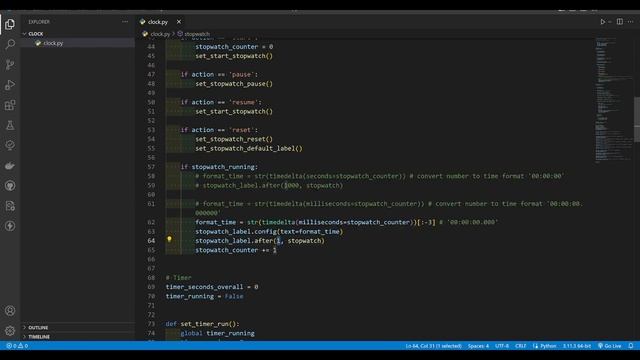
Task: Click 'False' value on line 70
Action: (234, 296)
